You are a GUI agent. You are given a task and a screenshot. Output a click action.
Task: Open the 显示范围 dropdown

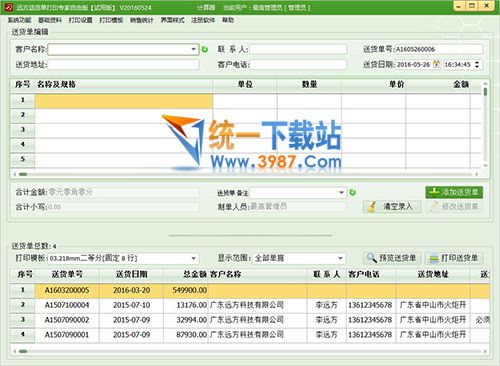point(340,258)
